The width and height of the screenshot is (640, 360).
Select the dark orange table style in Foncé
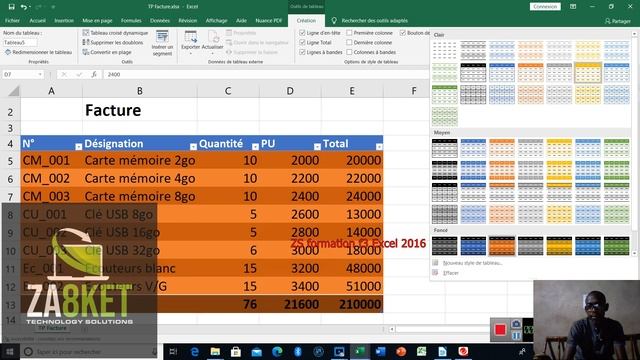click(502, 246)
